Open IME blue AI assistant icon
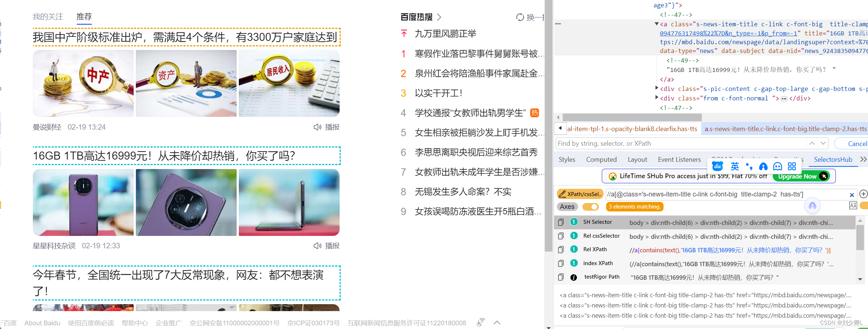868x329 pixels. coord(763,167)
